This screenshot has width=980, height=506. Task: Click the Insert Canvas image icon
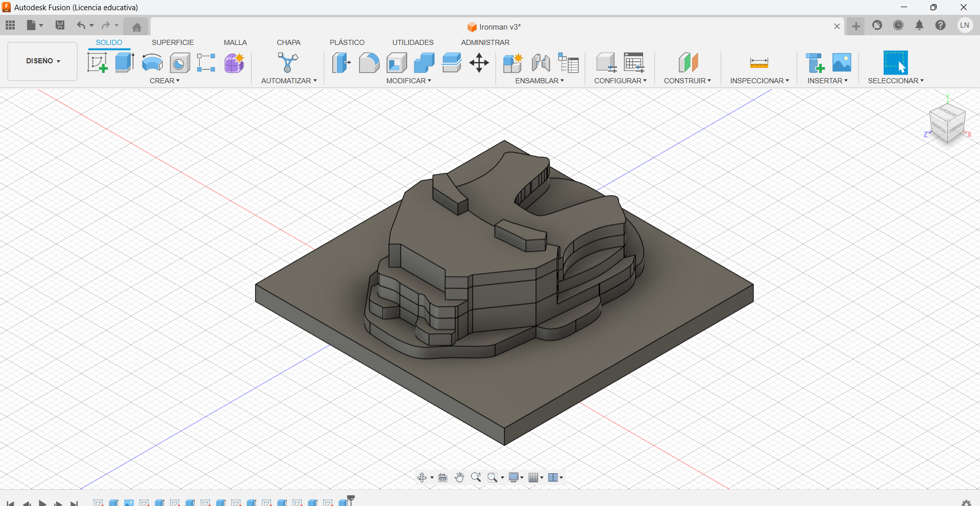(842, 63)
